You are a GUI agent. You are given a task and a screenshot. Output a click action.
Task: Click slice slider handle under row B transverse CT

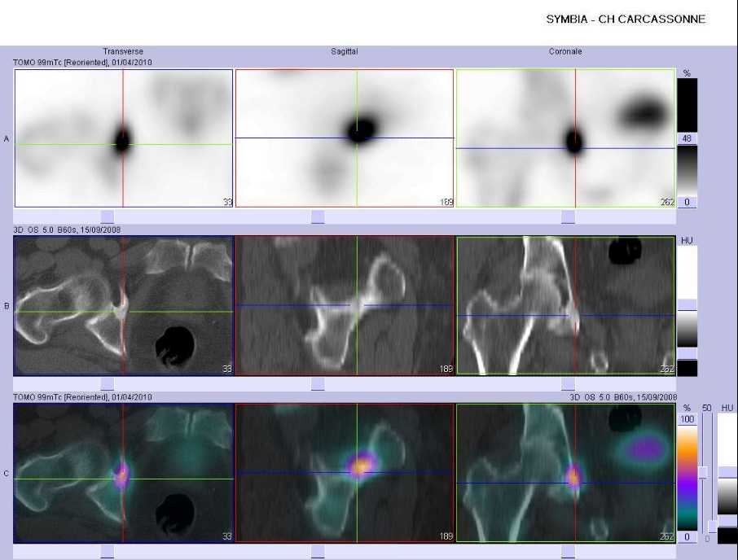tap(108, 384)
